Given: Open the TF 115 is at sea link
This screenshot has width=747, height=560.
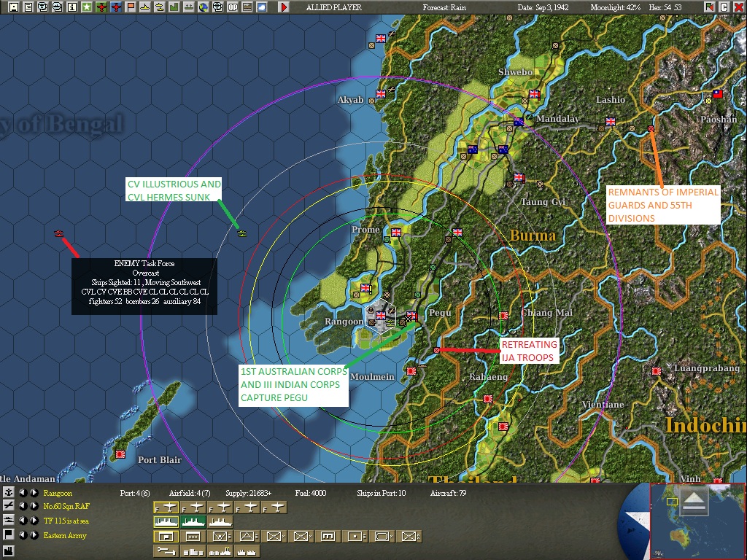Looking at the screenshot, I should coord(66,521).
